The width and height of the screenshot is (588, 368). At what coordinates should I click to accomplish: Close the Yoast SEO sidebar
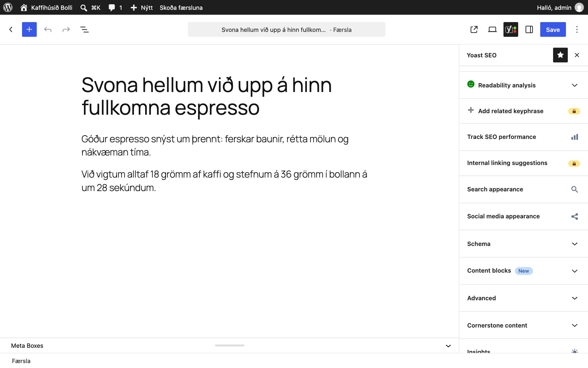point(577,55)
